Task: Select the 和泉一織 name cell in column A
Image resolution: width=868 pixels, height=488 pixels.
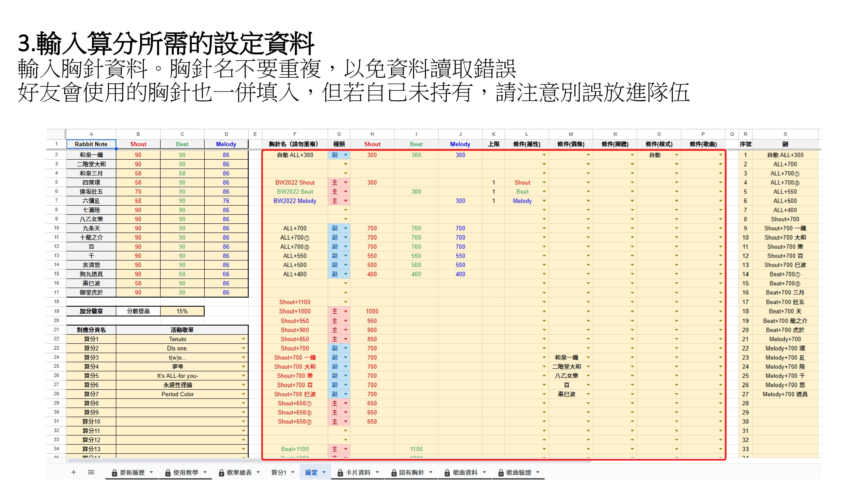Action: click(x=91, y=155)
